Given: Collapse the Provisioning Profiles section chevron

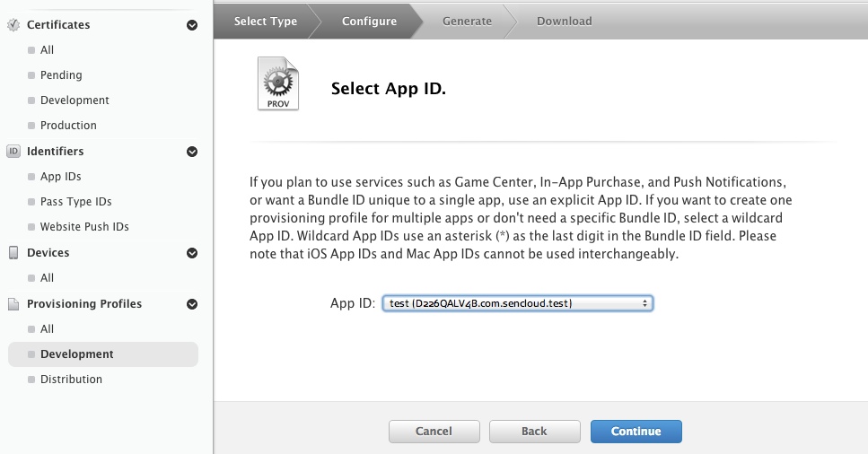Looking at the screenshot, I should click(192, 304).
